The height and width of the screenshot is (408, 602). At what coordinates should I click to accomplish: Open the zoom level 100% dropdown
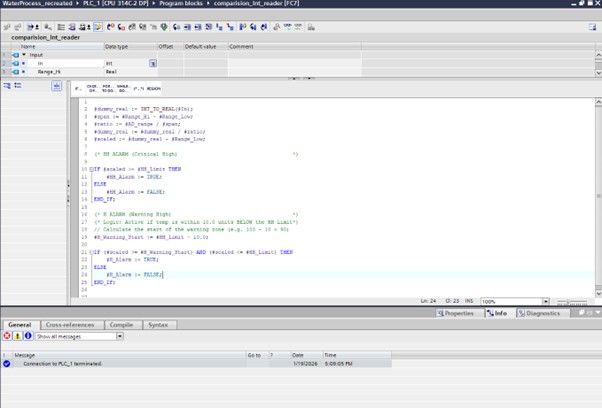pyautogui.click(x=545, y=301)
